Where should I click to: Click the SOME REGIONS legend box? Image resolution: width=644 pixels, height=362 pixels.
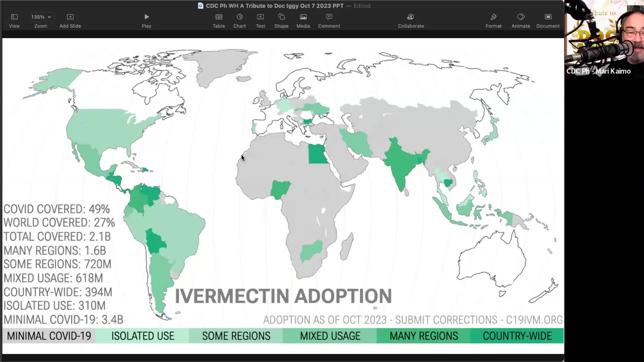pyautogui.click(x=236, y=336)
